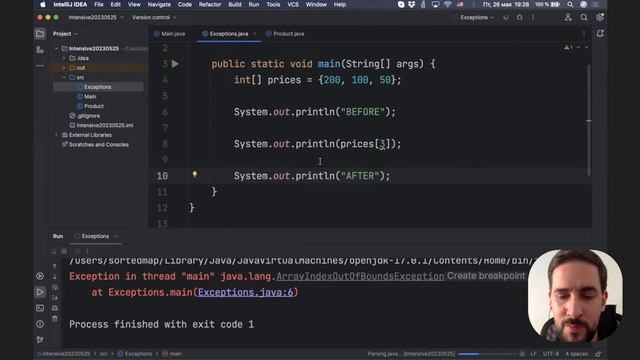Close the Exceptions.java editor tab

255,34
